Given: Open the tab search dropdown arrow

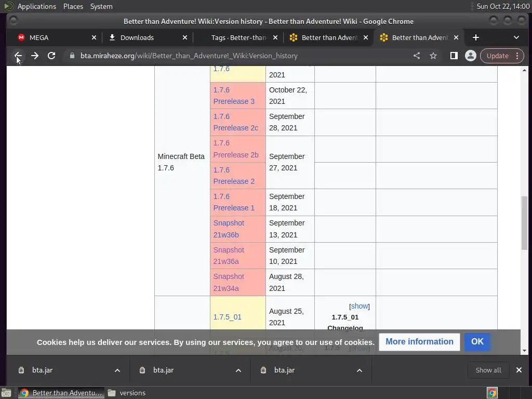Looking at the screenshot, I should point(516,37).
